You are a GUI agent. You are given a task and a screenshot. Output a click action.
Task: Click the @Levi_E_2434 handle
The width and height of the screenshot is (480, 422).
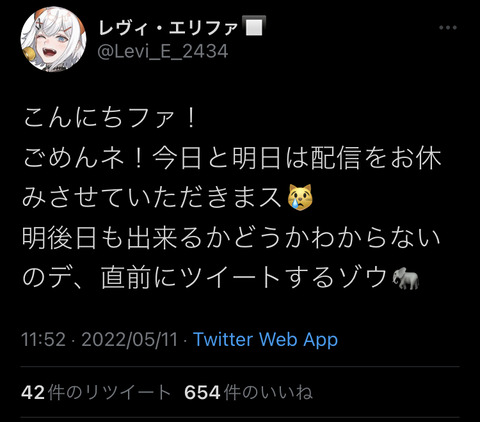click(163, 51)
